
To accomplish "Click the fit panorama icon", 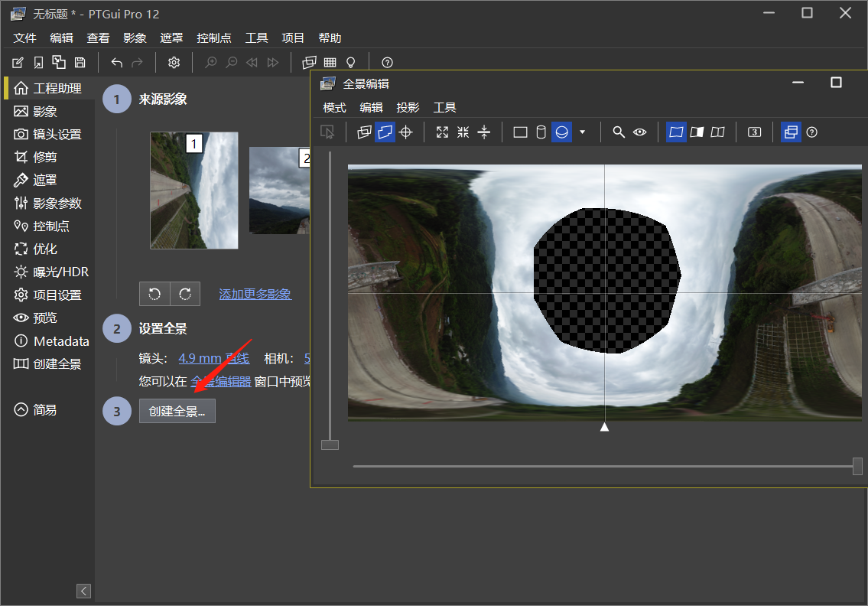I will tap(442, 132).
